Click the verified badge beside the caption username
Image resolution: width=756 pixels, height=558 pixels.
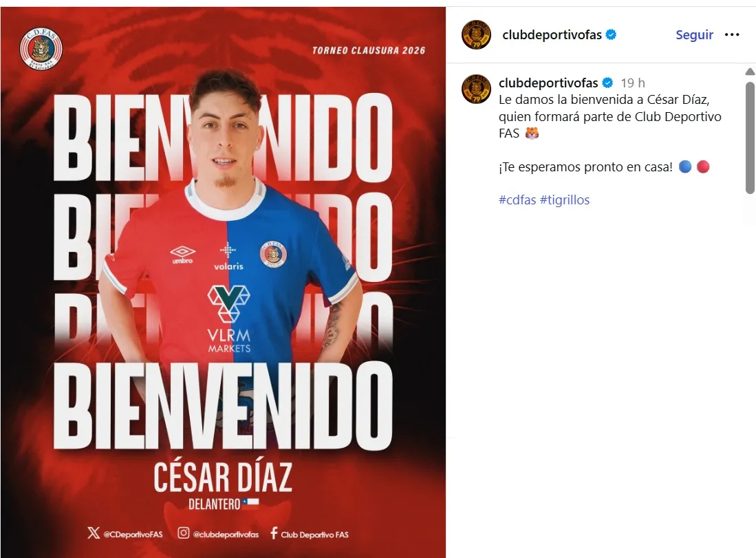pos(607,83)
